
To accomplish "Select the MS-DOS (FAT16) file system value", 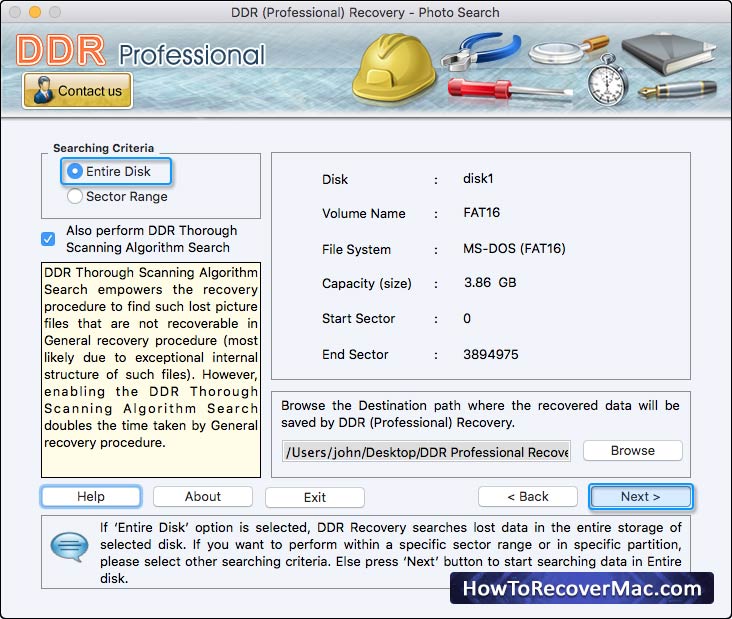I will coord(514,248).
